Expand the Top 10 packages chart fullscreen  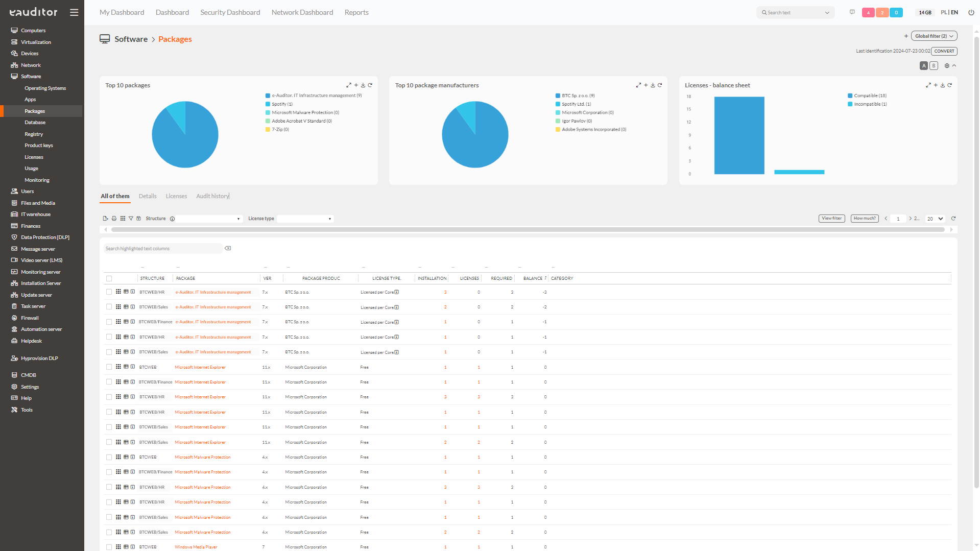349,85
